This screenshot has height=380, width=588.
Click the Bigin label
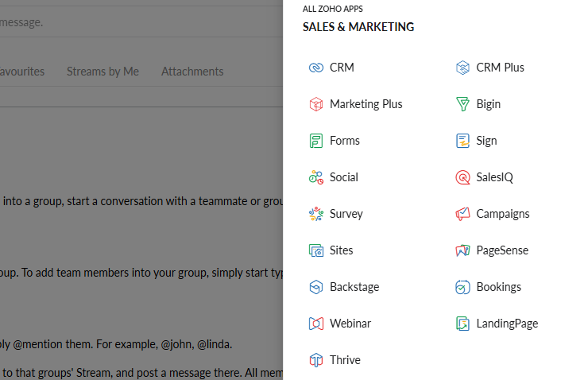(x=488, y=104)
